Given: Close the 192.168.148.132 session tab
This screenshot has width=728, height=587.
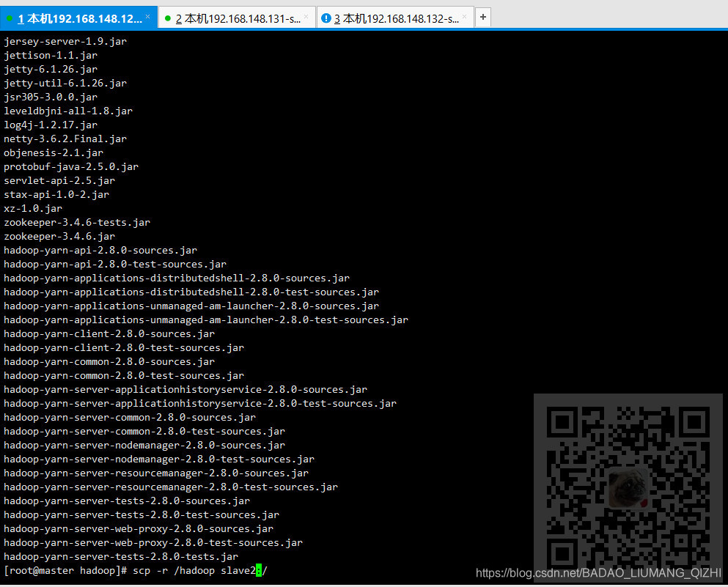Looking at the screenshot, I should 464,17.
